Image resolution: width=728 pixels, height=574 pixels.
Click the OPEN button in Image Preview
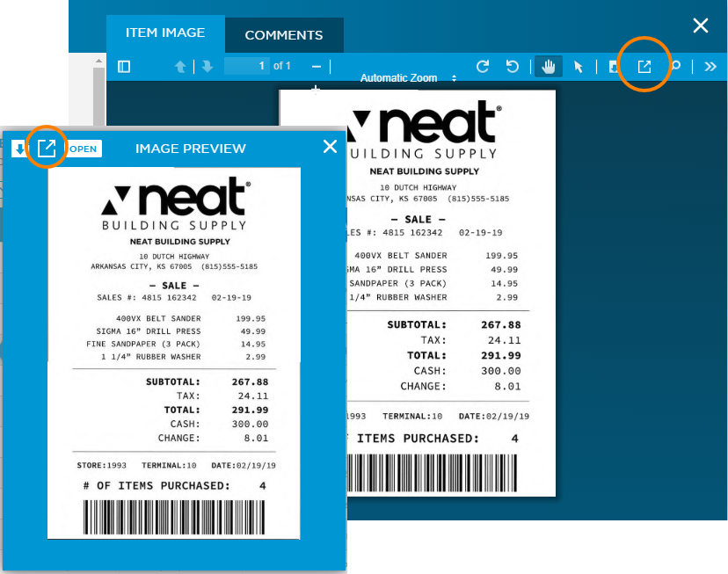pos(84,149)
